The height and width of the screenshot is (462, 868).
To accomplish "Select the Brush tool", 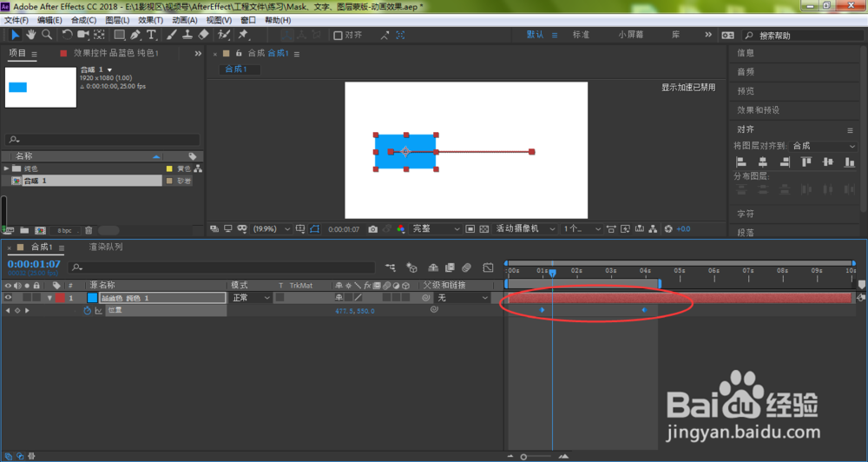I will coord(172,35).
